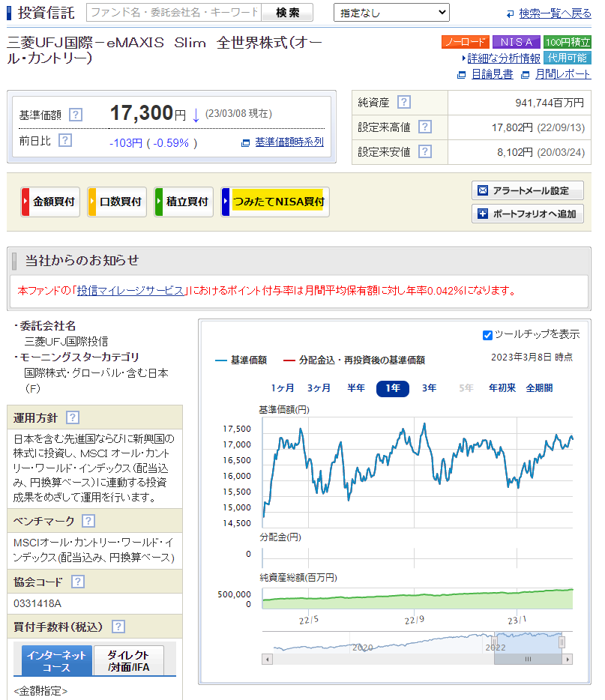
Task: Click the アラートメール設定 button
Action: 528,190
